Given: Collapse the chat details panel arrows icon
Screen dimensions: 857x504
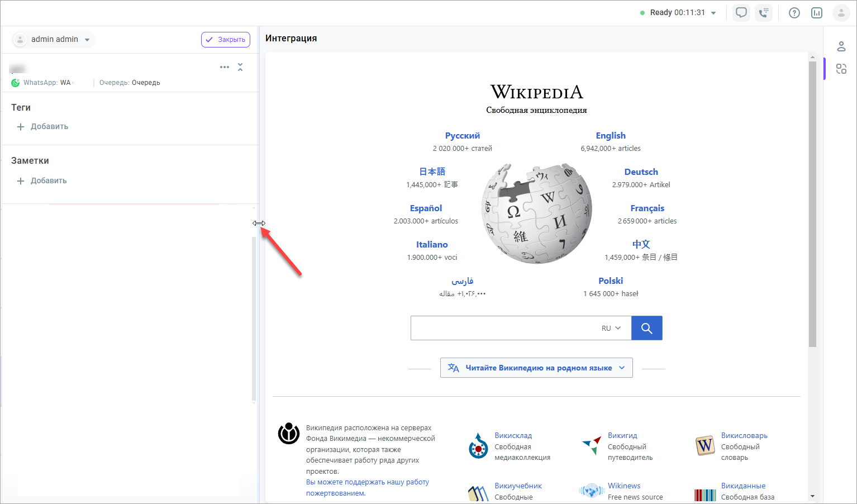Looking at the screenshot, I should (x=240, y=67).
